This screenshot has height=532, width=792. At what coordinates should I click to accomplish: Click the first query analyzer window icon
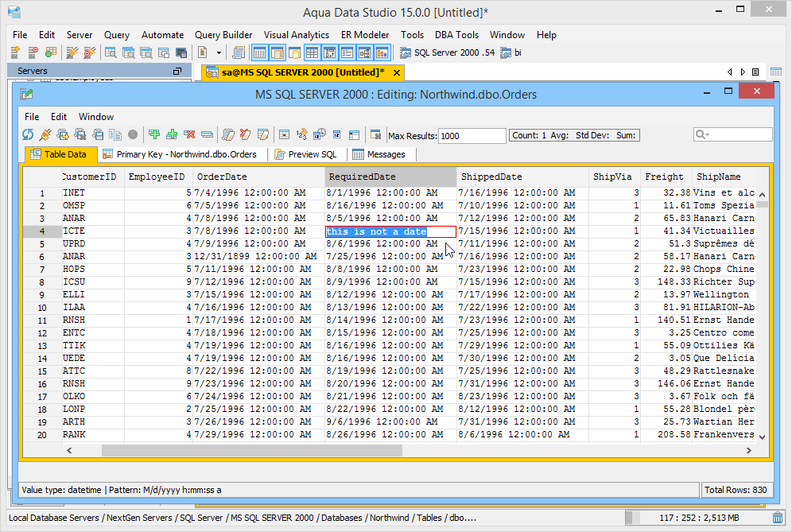(x=111, y=52)
